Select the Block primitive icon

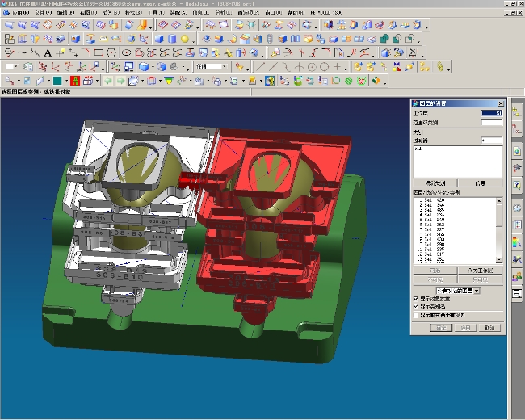point(159,39)
